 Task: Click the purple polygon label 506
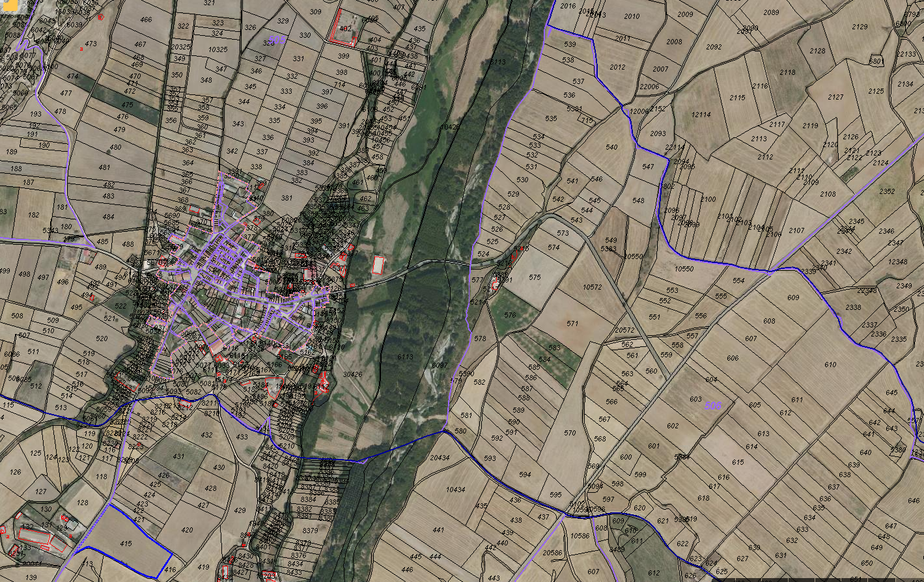point(712,406)
